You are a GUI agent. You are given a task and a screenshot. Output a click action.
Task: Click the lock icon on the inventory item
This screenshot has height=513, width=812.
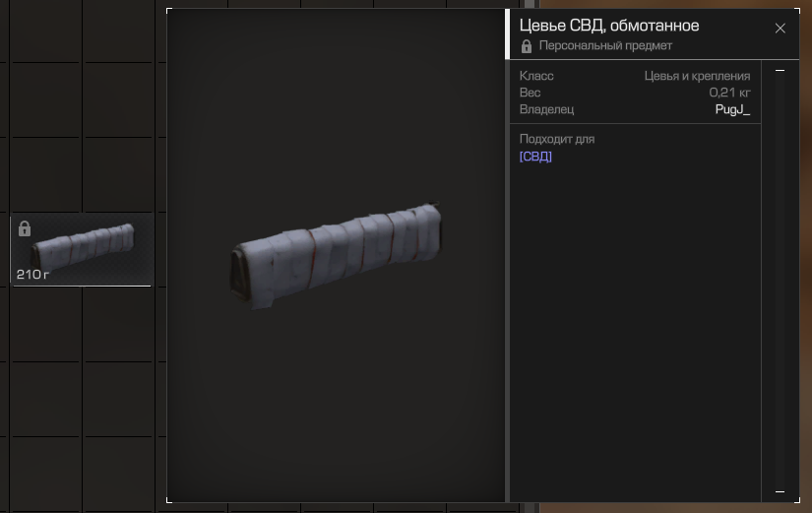[x=25, y=228]
